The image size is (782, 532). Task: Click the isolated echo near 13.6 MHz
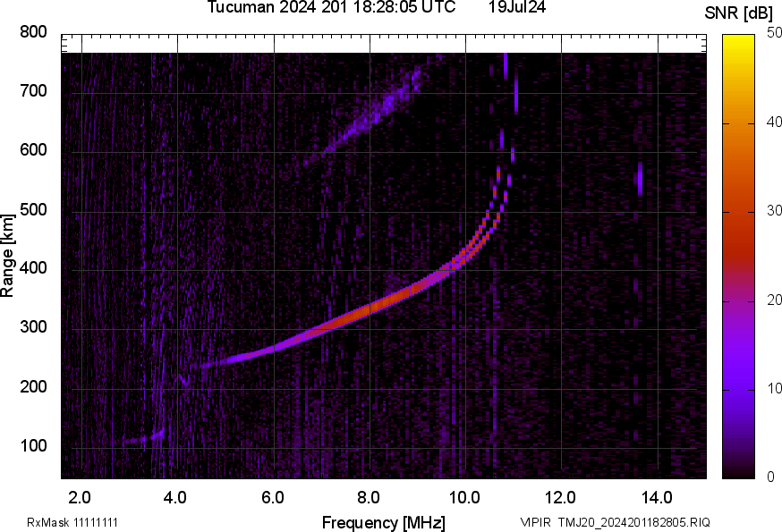tap(641, 179)
